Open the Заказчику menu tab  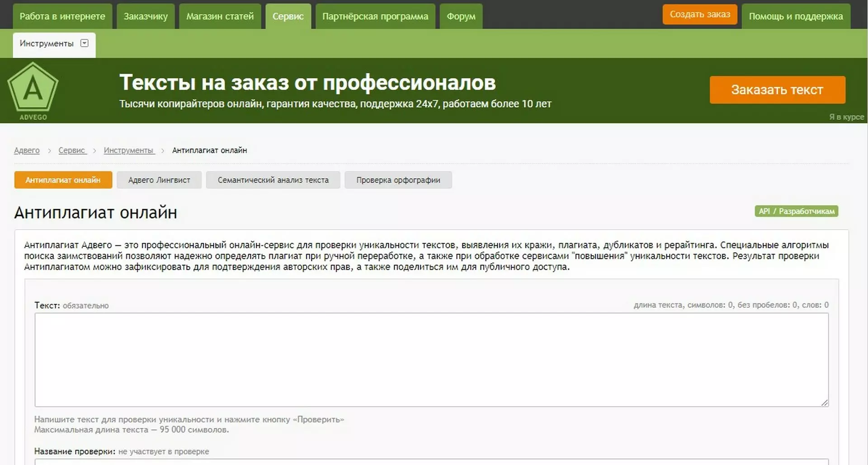pos(146,16)
